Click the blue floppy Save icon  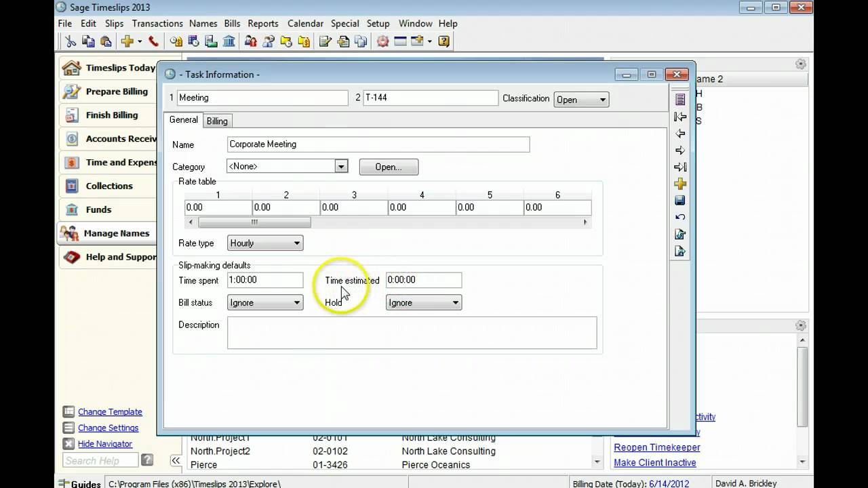pos(680,201)
